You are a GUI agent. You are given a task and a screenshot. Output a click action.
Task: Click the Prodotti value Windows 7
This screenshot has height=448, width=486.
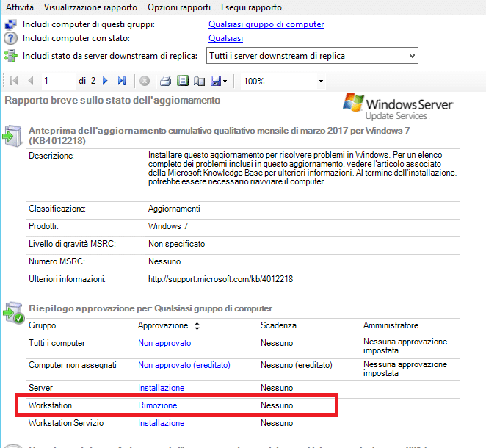click(x=167, y=226)
